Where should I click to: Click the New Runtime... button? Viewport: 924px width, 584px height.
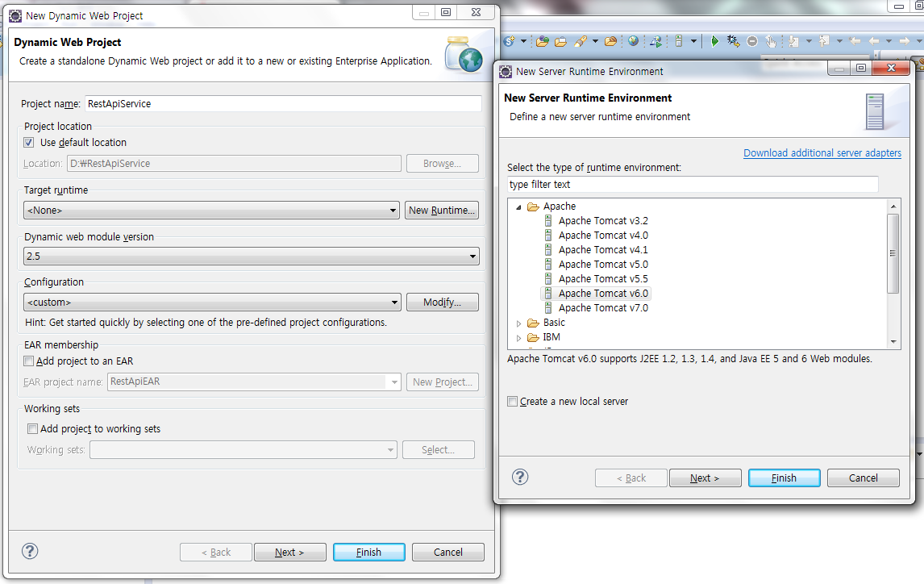(x=442, y=211)
